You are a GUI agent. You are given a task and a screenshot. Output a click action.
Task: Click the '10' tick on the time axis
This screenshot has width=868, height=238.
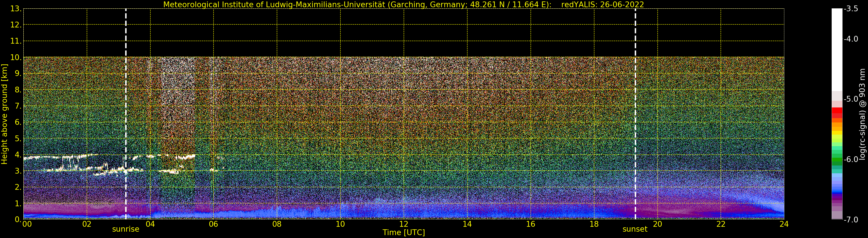coord(340,224)
